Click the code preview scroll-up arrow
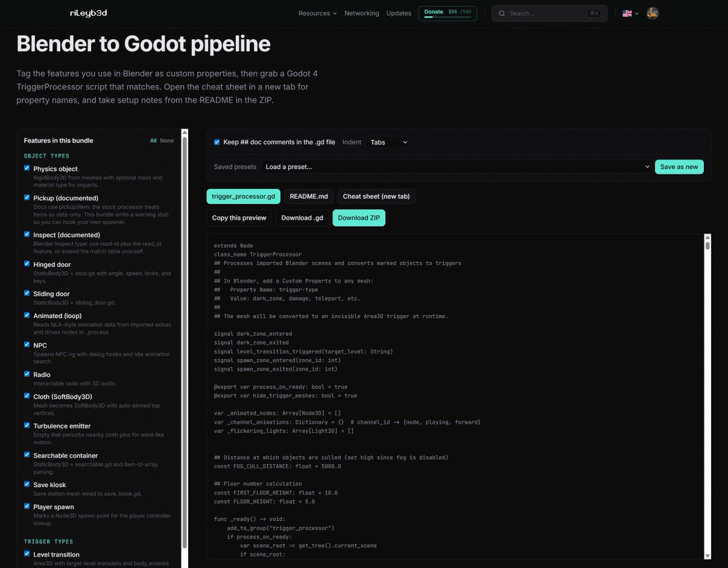Screen dimensions: 728x568 point(707,238)
